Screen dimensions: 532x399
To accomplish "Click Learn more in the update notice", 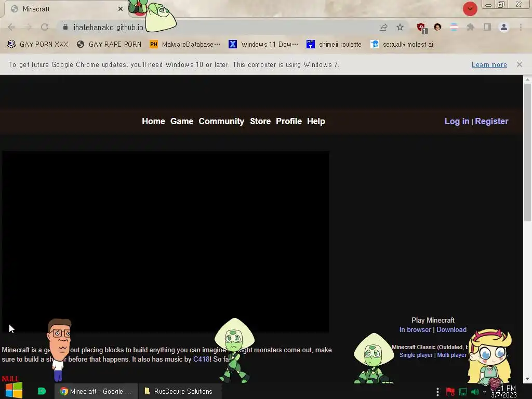I will (x=489, y=64).
